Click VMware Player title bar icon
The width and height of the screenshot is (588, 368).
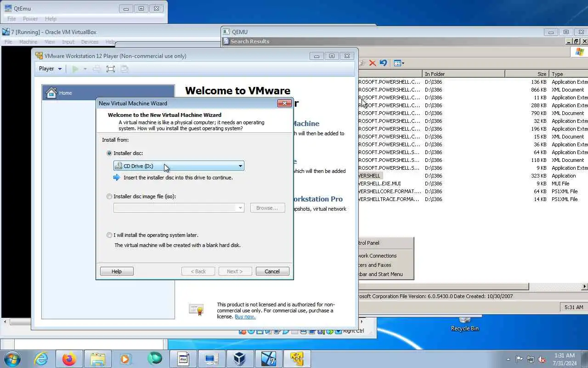pyautogui.click(x=39, y=56)
